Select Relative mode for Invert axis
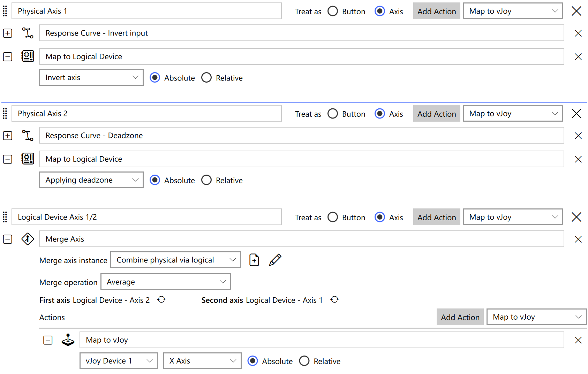This screenshot has width=588, height=374. click(x=206, y=77)
